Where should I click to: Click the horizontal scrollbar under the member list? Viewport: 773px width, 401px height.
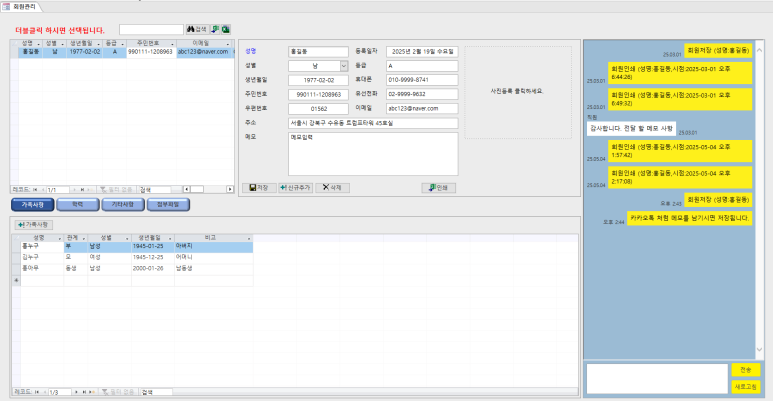[210, 189]
